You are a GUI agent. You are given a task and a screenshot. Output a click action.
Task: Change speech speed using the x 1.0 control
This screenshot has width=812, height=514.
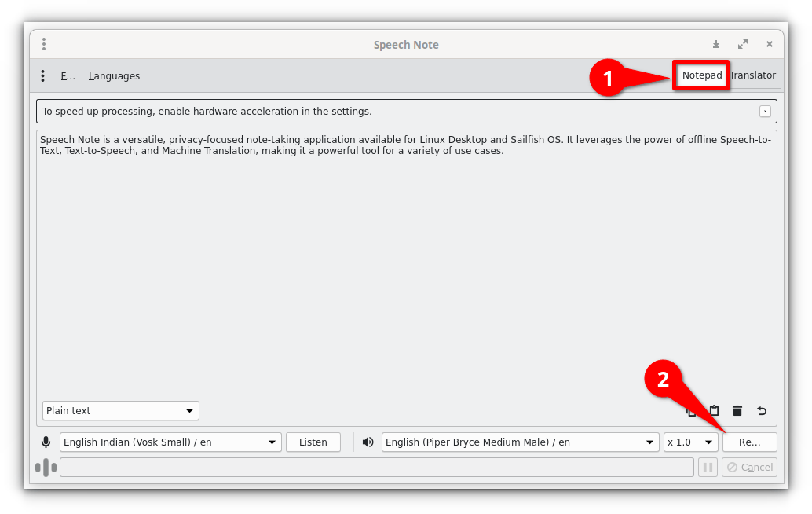click(x=690, y=442)
